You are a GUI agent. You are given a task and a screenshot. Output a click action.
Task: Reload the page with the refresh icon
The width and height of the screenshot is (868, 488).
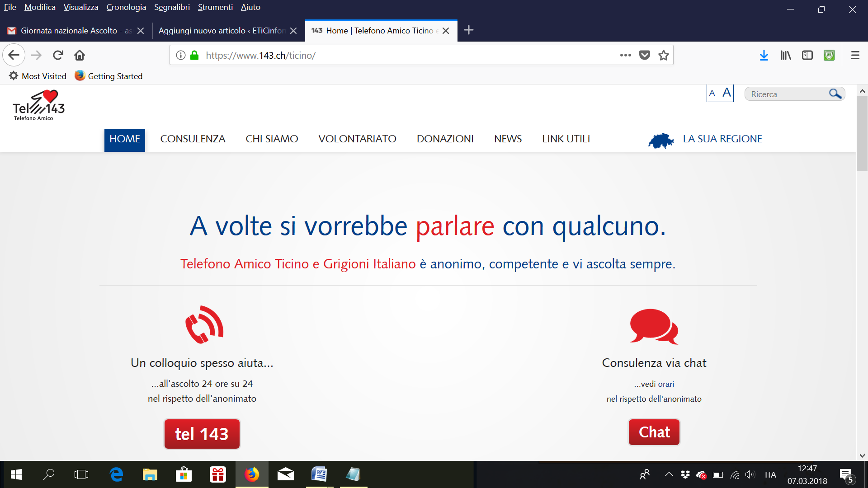[58, 55]
